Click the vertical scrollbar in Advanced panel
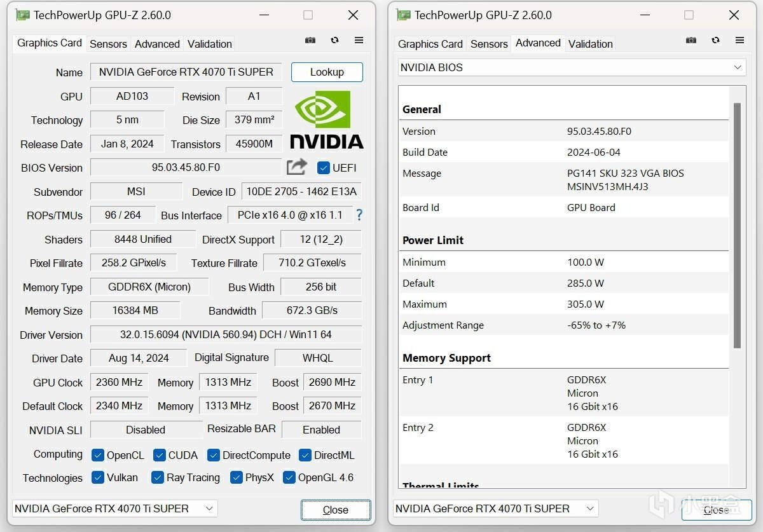This screenshot has height=532, width=763. tap(738, 226)
